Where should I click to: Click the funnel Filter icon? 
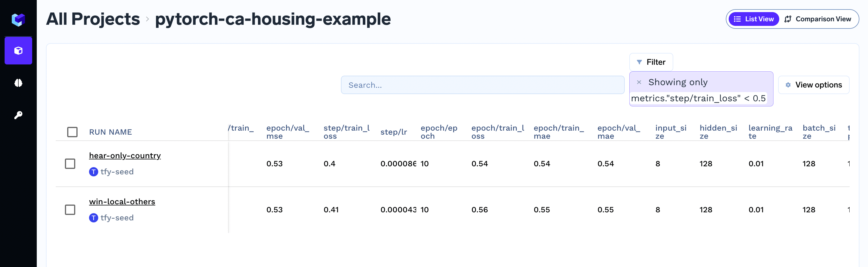(x=639, y=62)
